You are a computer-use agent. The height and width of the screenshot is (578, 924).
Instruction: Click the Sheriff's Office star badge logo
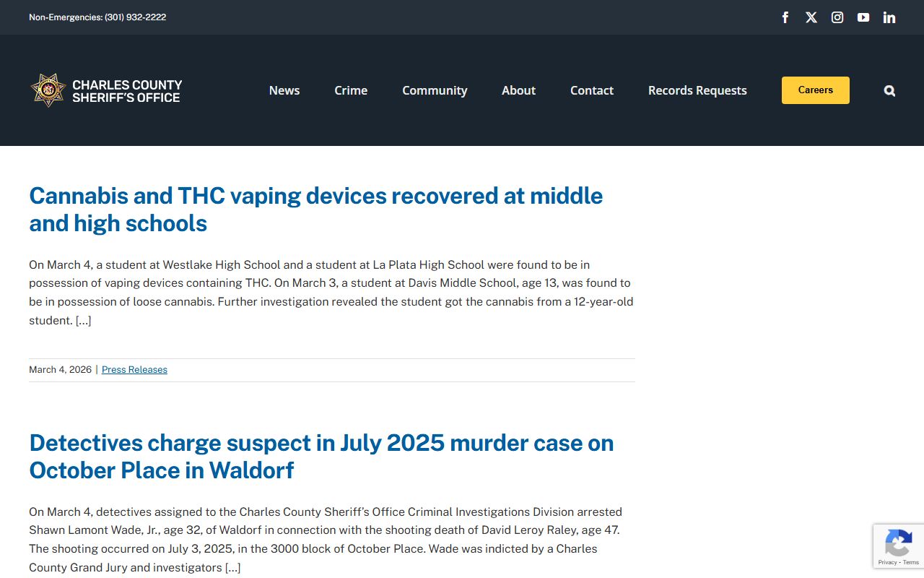point(48,90)
